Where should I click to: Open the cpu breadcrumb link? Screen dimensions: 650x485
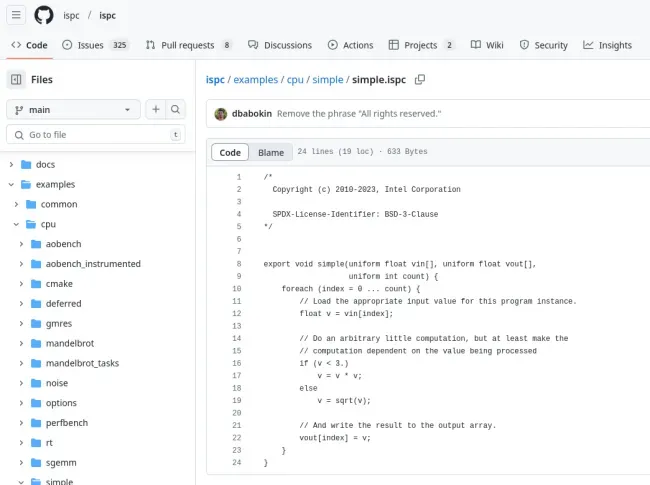coord(295,80)
